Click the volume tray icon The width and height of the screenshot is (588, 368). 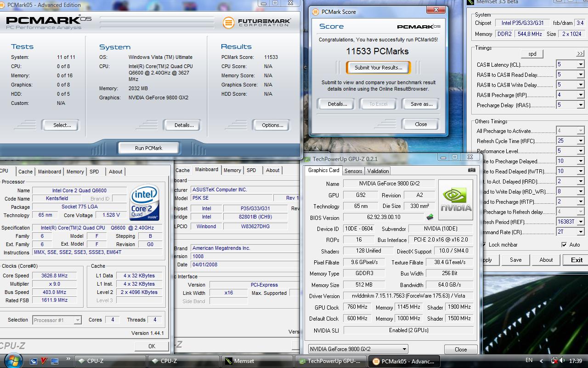coord(562,361)
